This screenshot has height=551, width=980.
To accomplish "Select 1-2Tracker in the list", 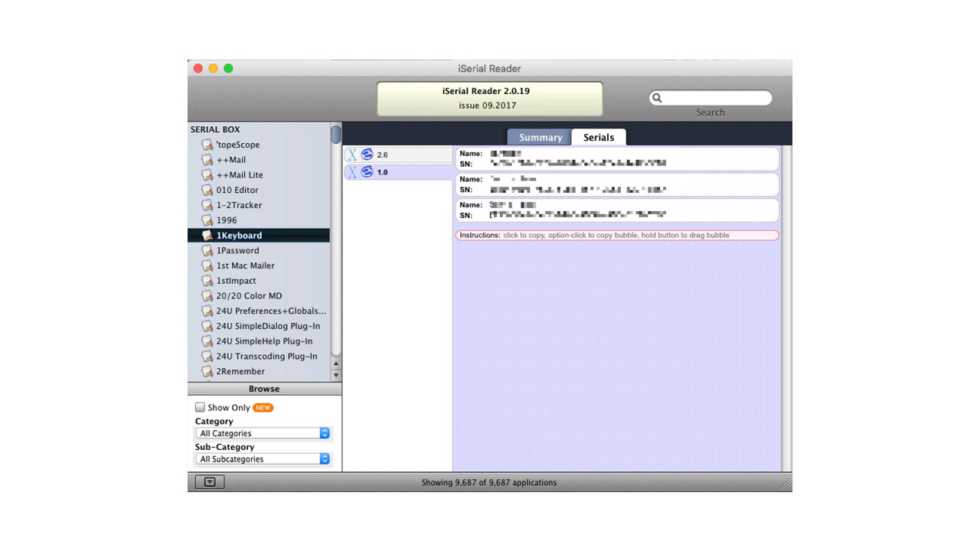I will click(259, 205).
